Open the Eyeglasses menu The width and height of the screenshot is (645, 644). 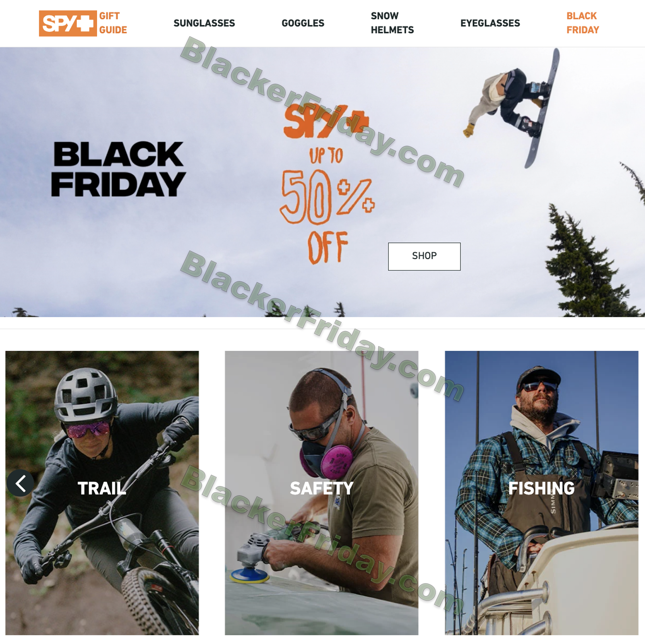click(x=490, y=23)
